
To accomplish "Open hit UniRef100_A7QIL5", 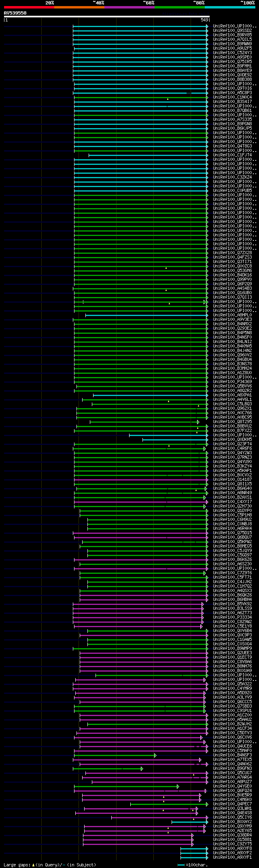I will pyautogui.click(x=232, y=39).
